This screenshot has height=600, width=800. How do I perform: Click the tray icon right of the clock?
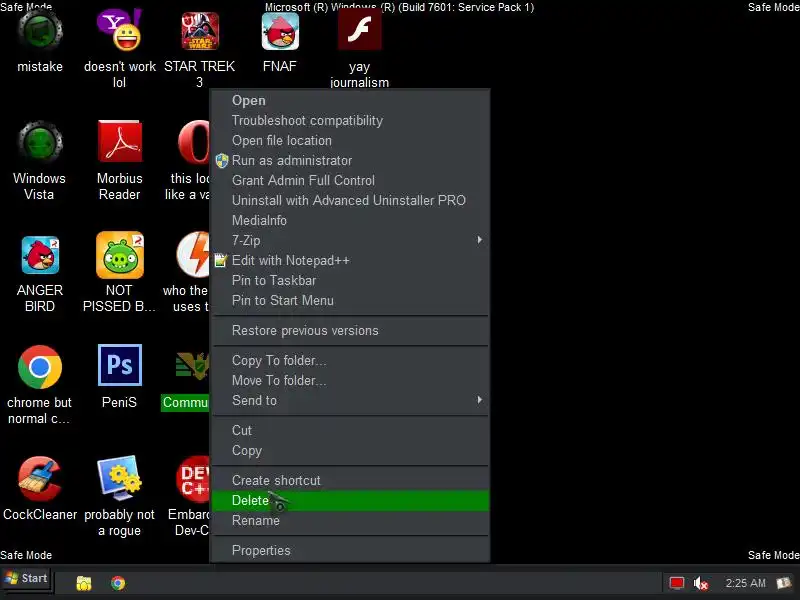pyautogui.click(x=784, y=583)
